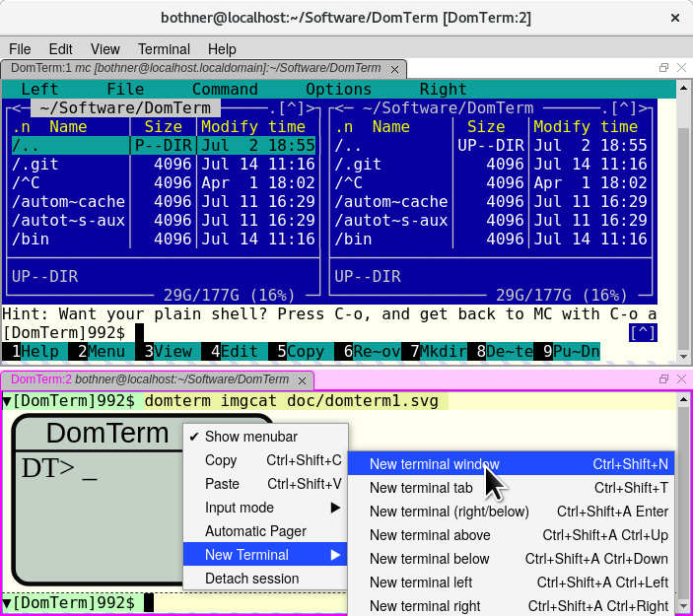The width and height of the screenshot is (693, 616).
Task: Select New terminal above
Action: pyautogui.click(x=512, y=535)
